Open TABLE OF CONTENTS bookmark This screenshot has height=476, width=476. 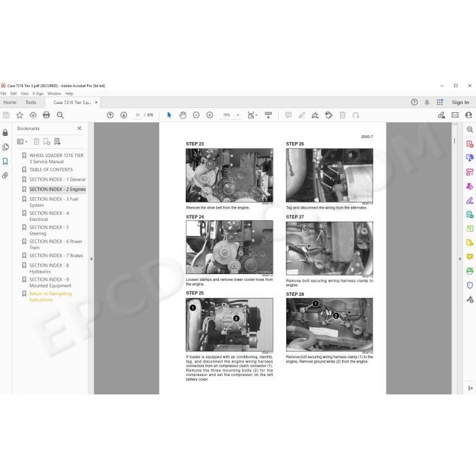click(x=51, y=169)
